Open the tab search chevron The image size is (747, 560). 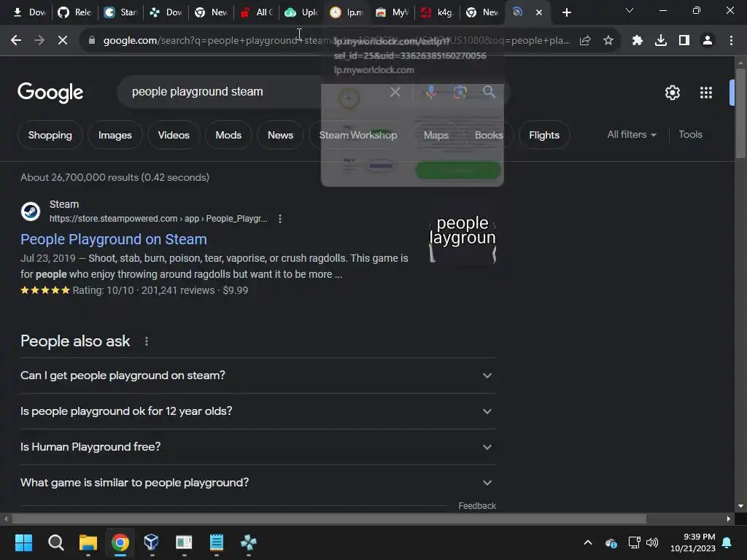coord(630,10)
